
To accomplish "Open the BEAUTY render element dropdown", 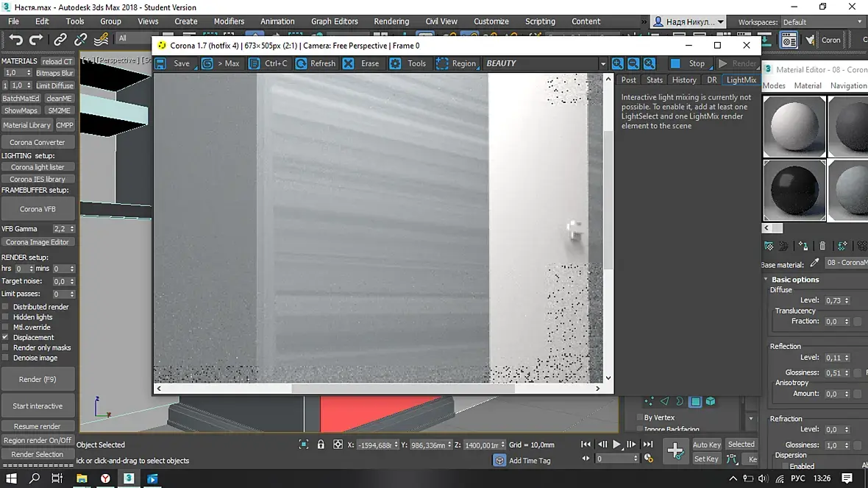I will pyautogui.click(x=545, y=63).
